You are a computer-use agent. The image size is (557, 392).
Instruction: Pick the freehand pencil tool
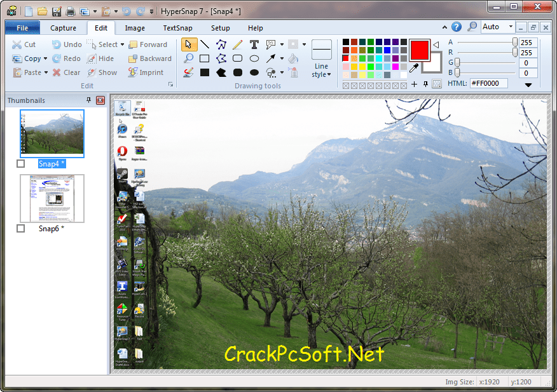coord(238,44)
